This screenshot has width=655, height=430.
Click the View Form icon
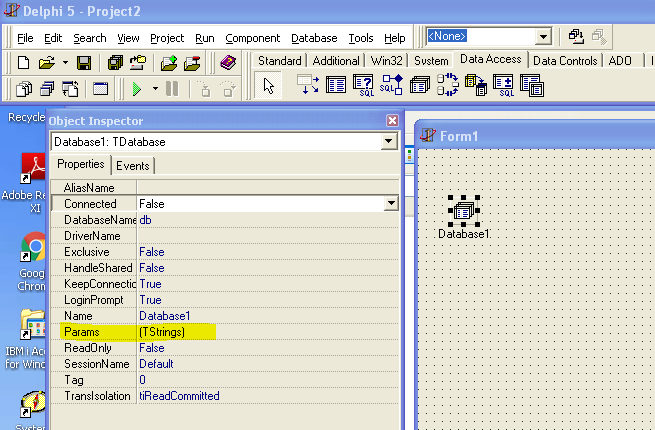(47, 89)
